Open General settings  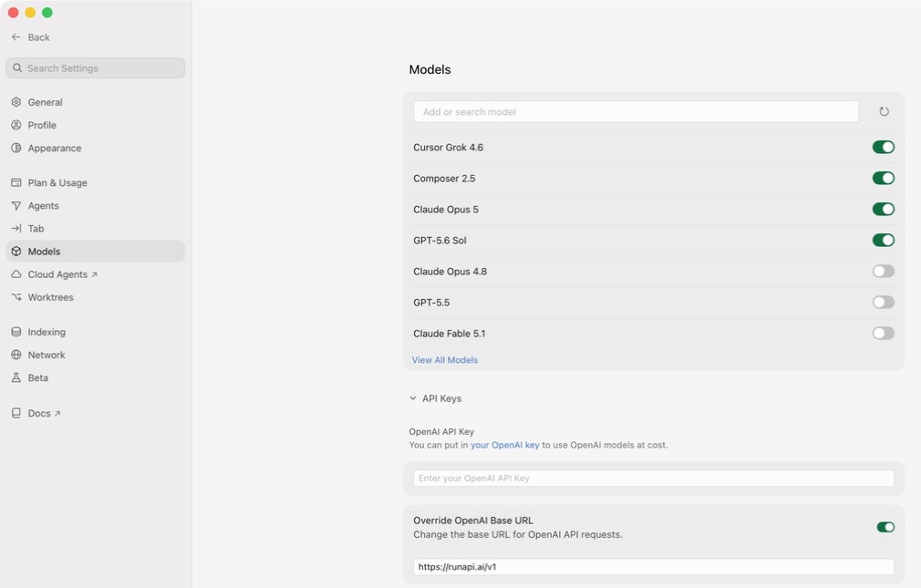click(95, 102)
